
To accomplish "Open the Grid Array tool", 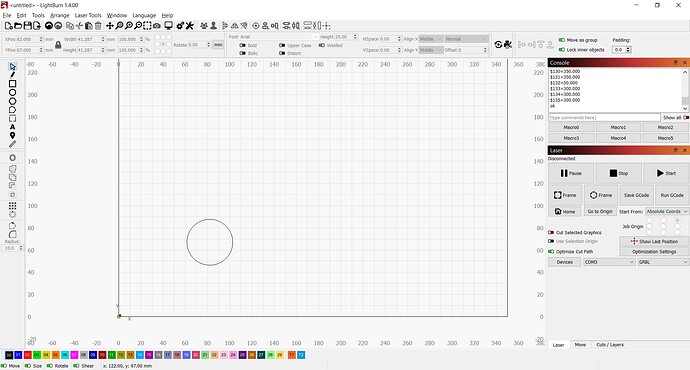I will [12, 205].
